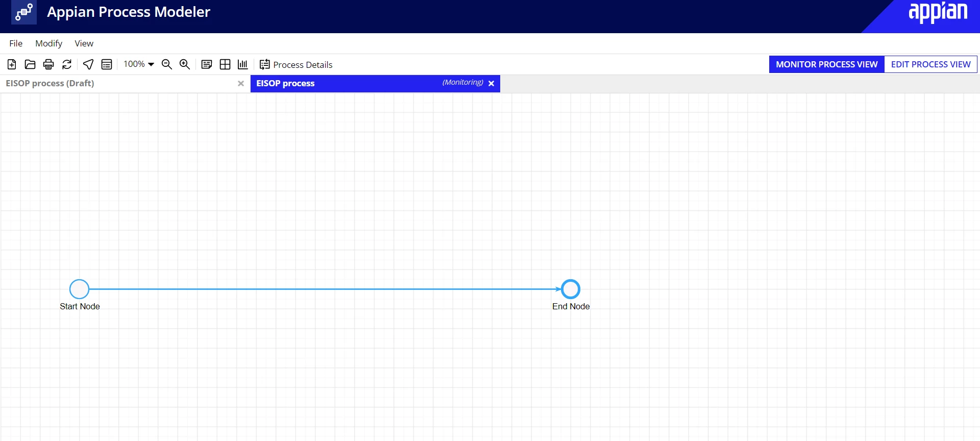The width and height of the screenshot is (980, 441).
Task: Click the "End Node" label text
Action: [x=571, y=306]
